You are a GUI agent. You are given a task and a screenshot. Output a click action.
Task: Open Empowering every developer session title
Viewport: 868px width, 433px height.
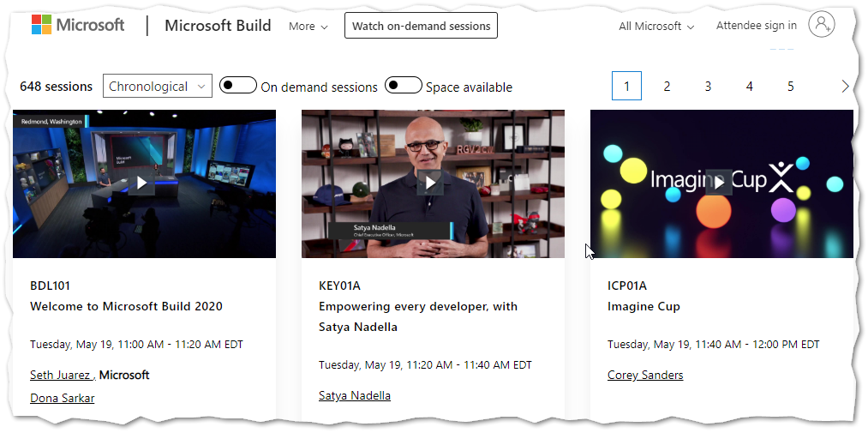point(418,316)
